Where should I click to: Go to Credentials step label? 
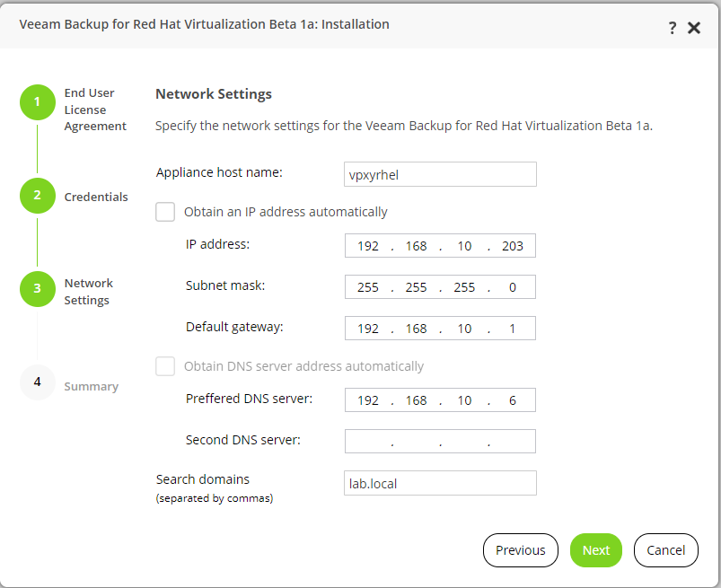coord(96,197)
